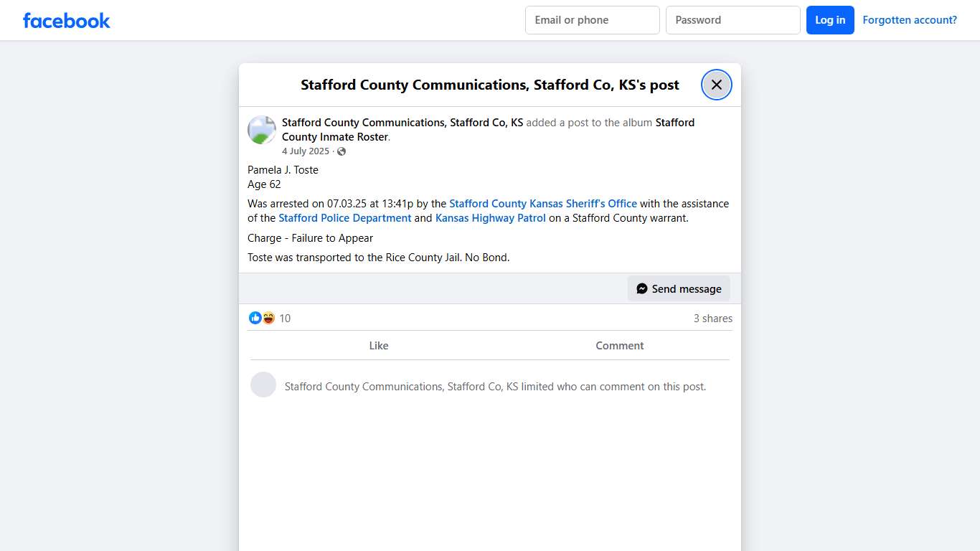Viewport: 980px width, 551px height.
Task: Open Stafford County Communications page name
Action: point(402,123)
